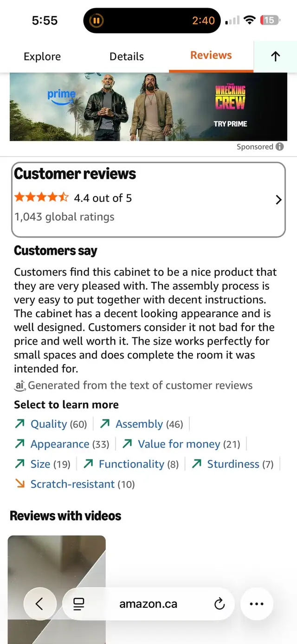This screenshot has height=644, width=297.
Task: Open the browser more options menu
Action: click(x=257, y=604)
